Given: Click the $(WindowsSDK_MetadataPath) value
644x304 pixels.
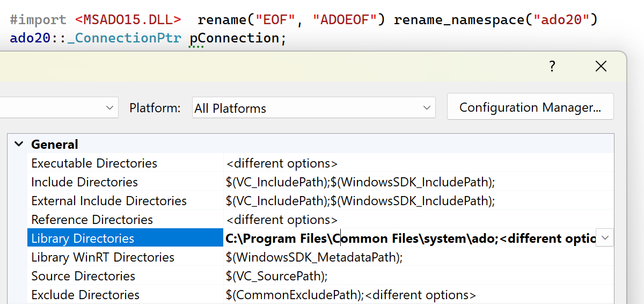Looking at the screenshot, I should [314, 257].
